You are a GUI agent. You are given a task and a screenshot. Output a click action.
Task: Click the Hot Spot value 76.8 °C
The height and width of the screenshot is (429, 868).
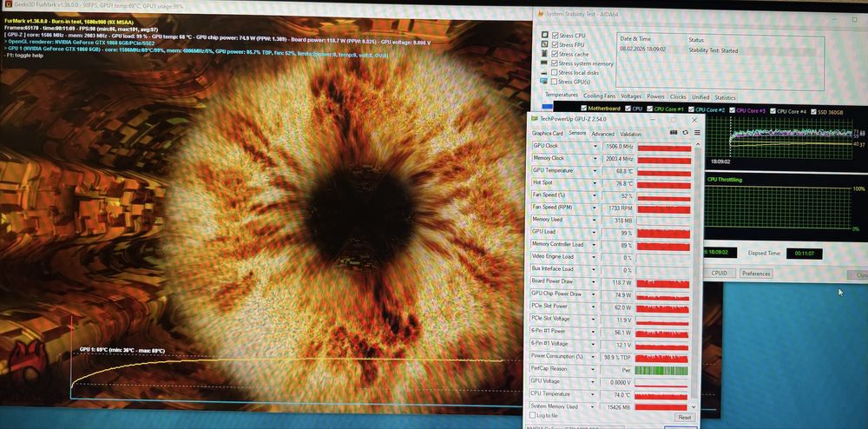click(x=618, y=183)
